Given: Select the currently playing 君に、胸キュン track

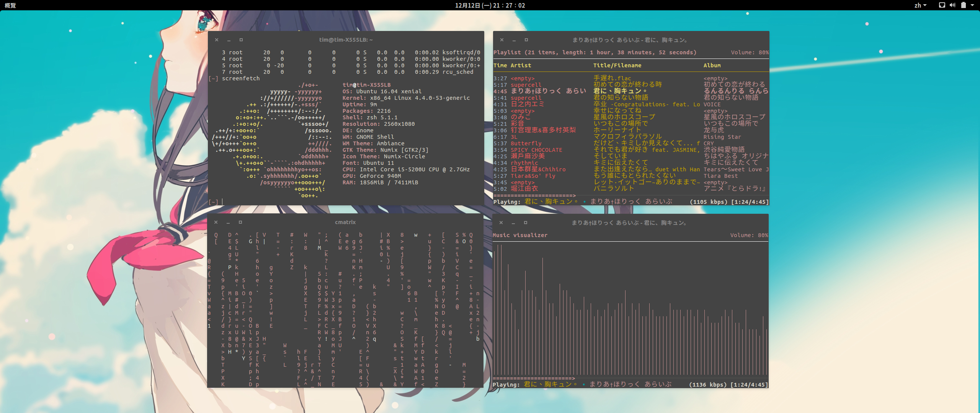Looking at the screenshot, I should coord(631,91).
